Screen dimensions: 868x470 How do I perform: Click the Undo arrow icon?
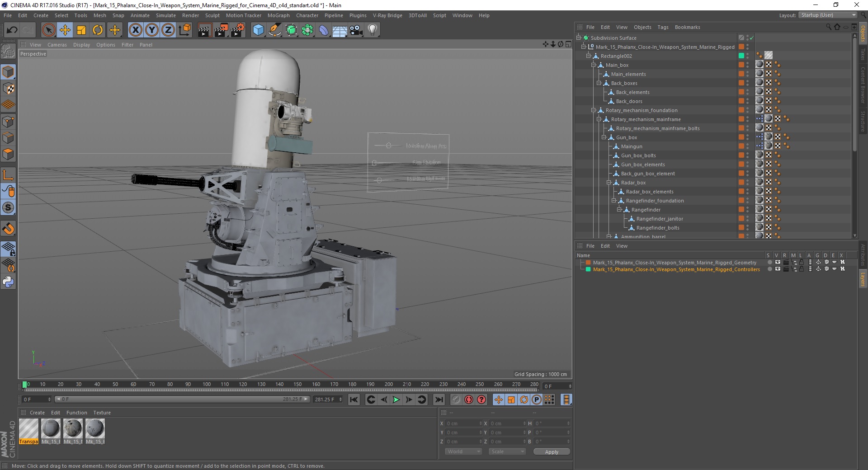pyautogui.click(x=12, y=30)
